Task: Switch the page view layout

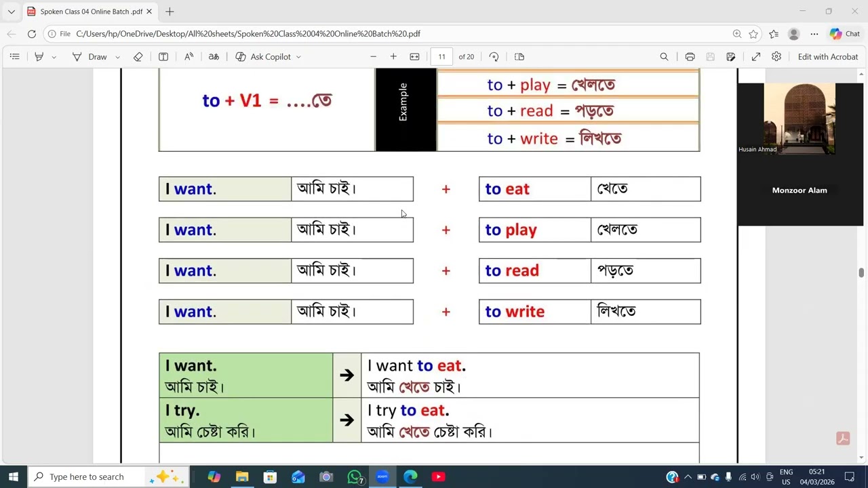Action: pos(519,57)
